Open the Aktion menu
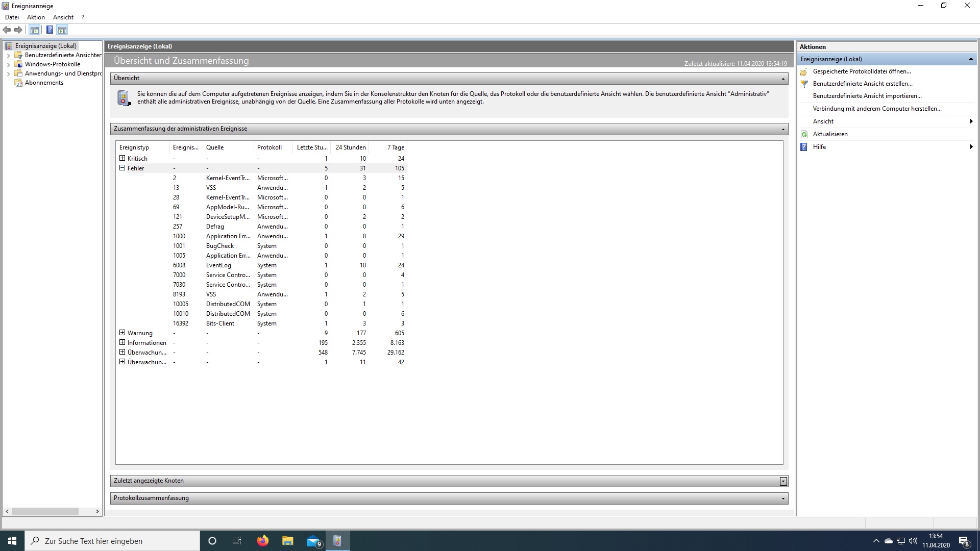Image resolution: width=980 pixels, height=551 pixels. [x=36, y=17]
